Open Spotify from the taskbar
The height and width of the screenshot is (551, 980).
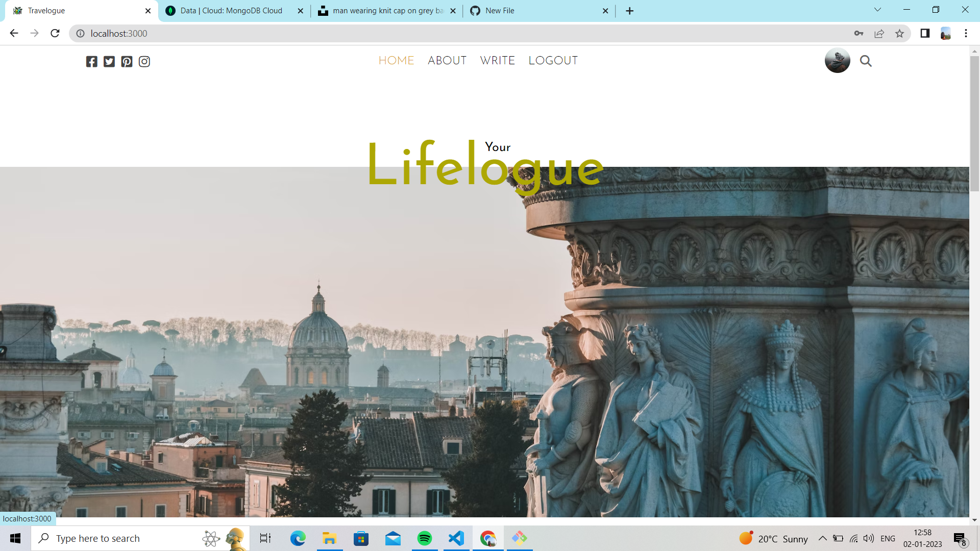(x=424, y=538)
